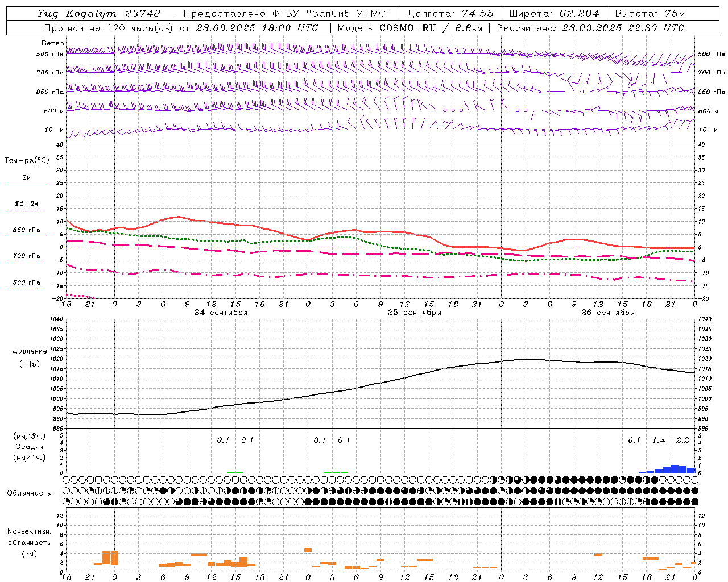Click the date label 25 сентября
This screenshot has width=728, height=582.
click(414, 313)
